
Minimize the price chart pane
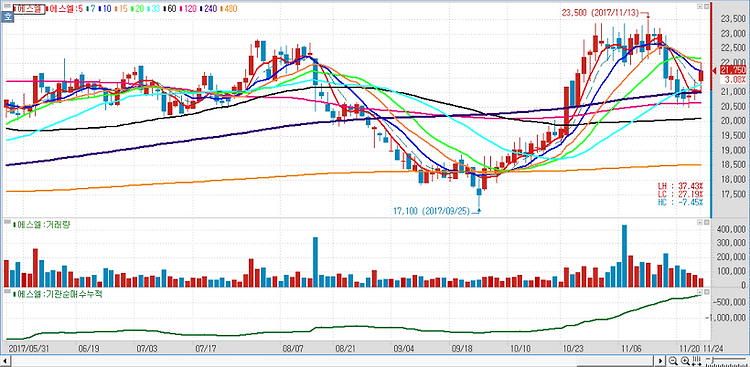pyautogui.click(x=700, y=7)
